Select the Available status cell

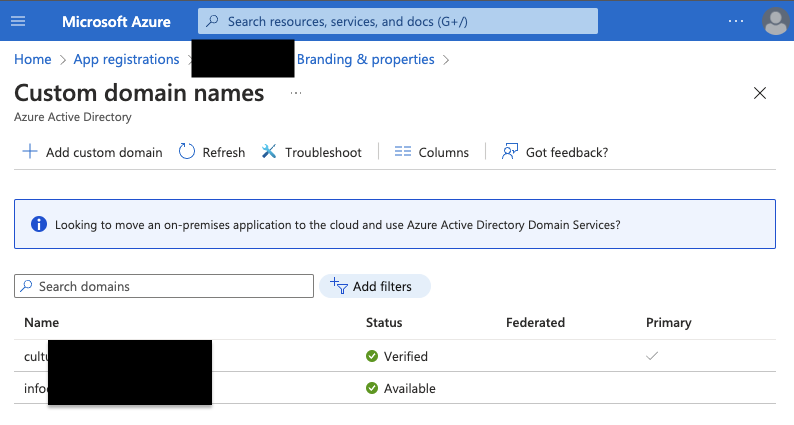[x=401, y=389]
